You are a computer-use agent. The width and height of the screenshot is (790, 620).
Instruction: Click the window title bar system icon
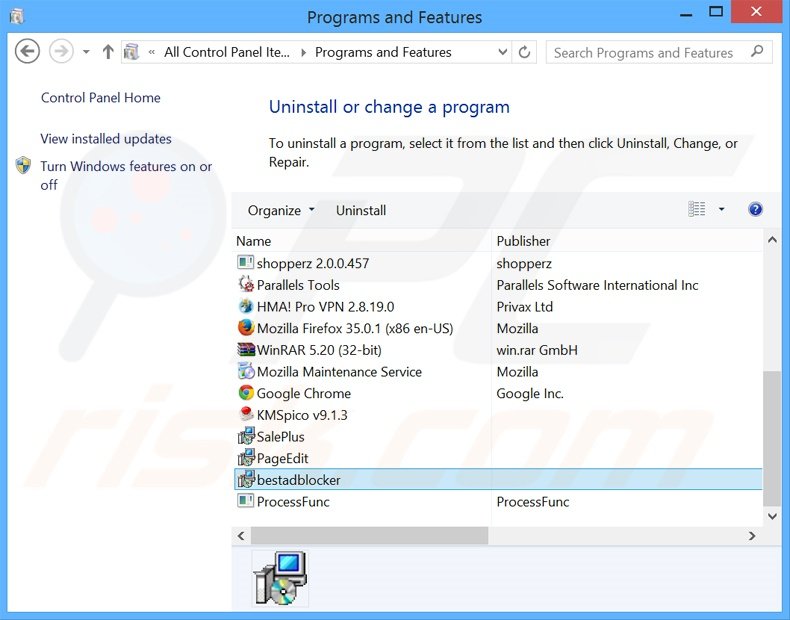[x=17, y=17]
